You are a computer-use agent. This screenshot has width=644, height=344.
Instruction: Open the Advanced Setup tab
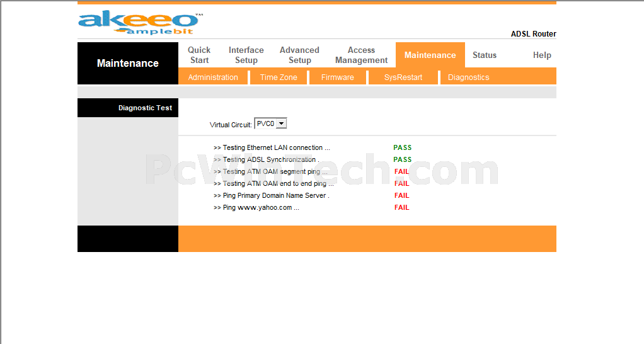click(x=299, y=55)
